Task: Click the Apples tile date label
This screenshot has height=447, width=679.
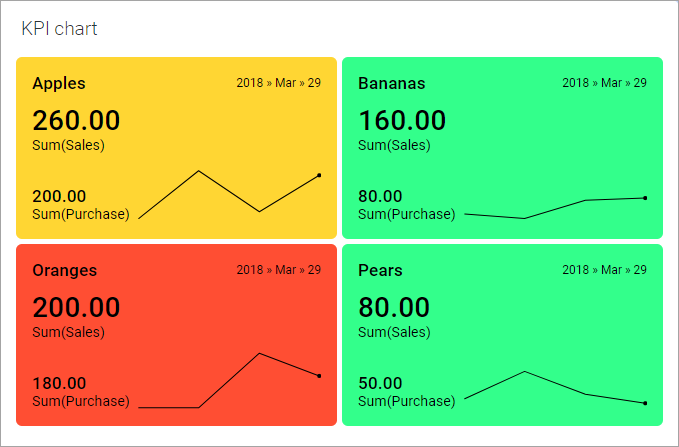Action: pyautogui.click(x=278, y=83)
